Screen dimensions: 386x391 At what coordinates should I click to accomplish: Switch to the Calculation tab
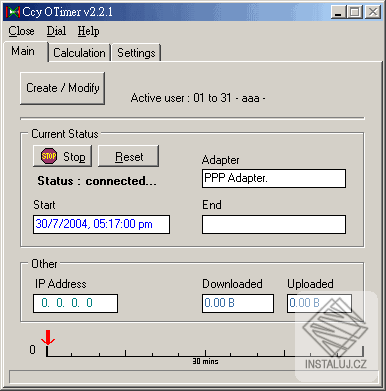[x=79, y=53]
